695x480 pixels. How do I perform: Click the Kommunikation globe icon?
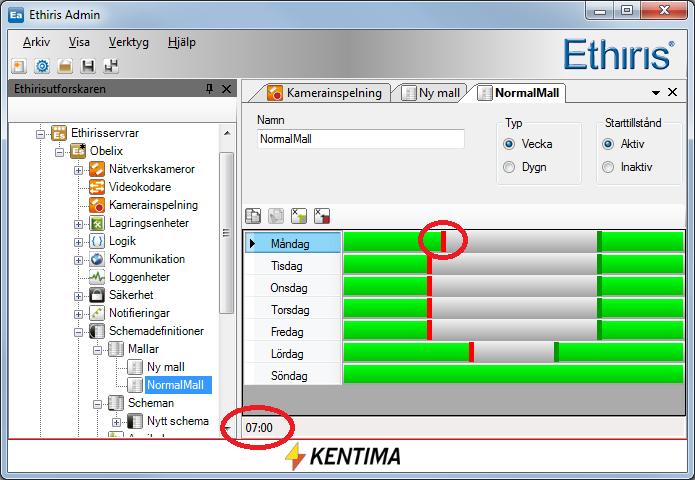(x=97, y=259)
